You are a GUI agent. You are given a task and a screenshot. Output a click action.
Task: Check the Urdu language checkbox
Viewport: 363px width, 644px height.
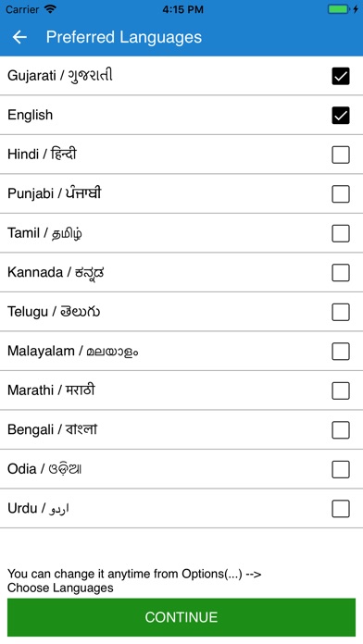341,509
